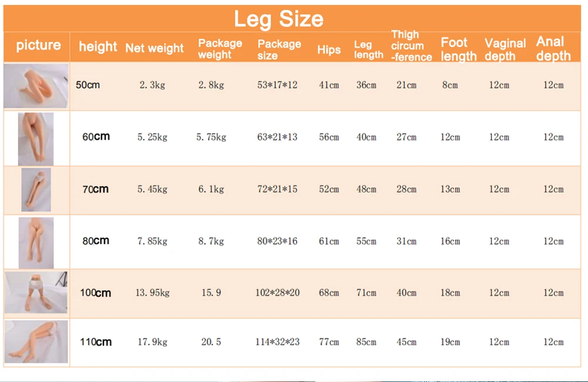
Task: Select the 114*32*23 package size cell
Action: pos(277,342)
